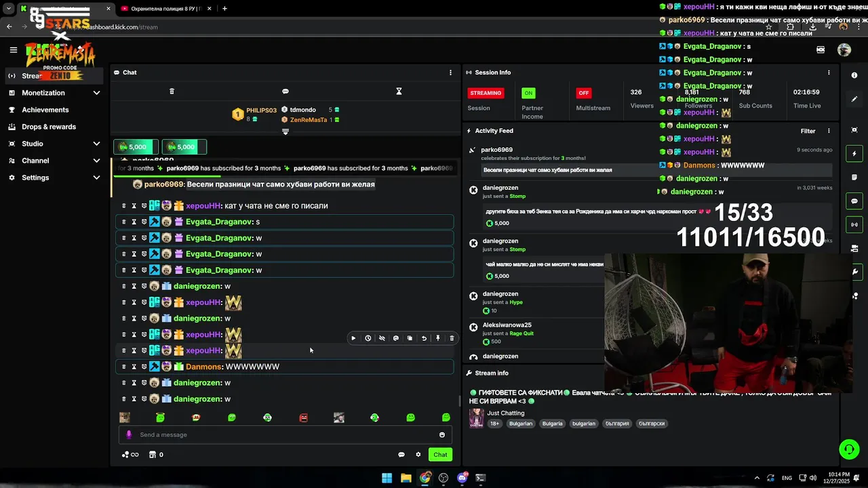Toggle the Multistream OFF switch

(x=583, y=93)
